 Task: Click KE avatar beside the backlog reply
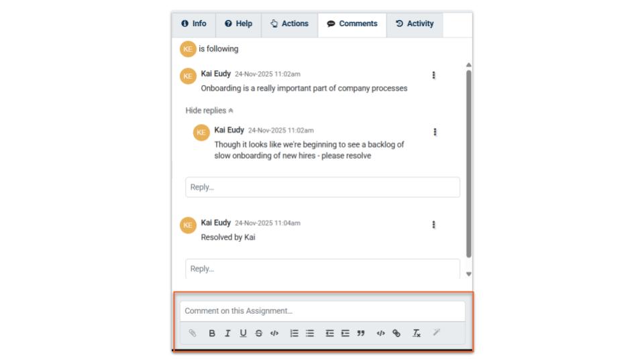201,133
